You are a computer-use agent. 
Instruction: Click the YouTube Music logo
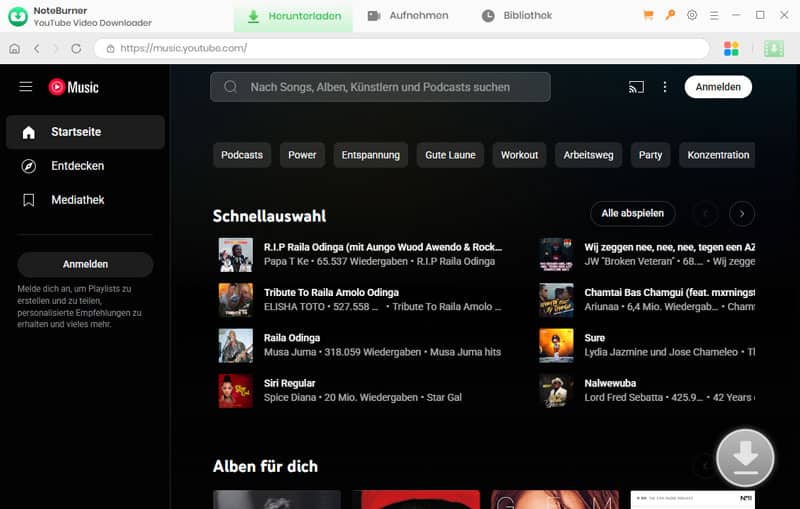(73, 87)
